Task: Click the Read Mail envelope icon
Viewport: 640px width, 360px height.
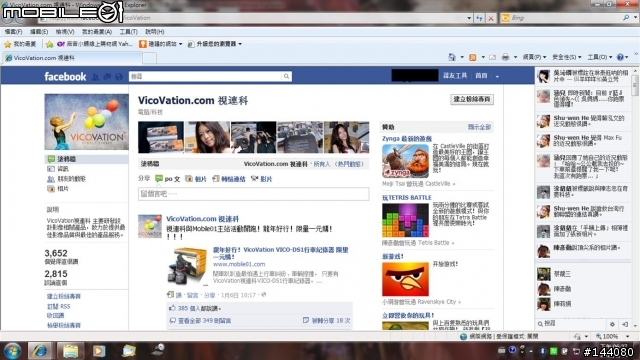Action: pyautogui.click(x=493, y=57)
